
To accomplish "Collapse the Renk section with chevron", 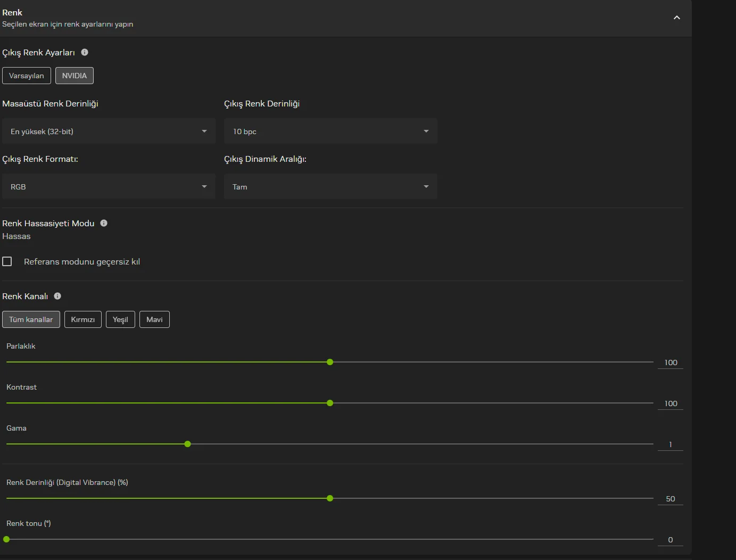I will pos(676,18).
